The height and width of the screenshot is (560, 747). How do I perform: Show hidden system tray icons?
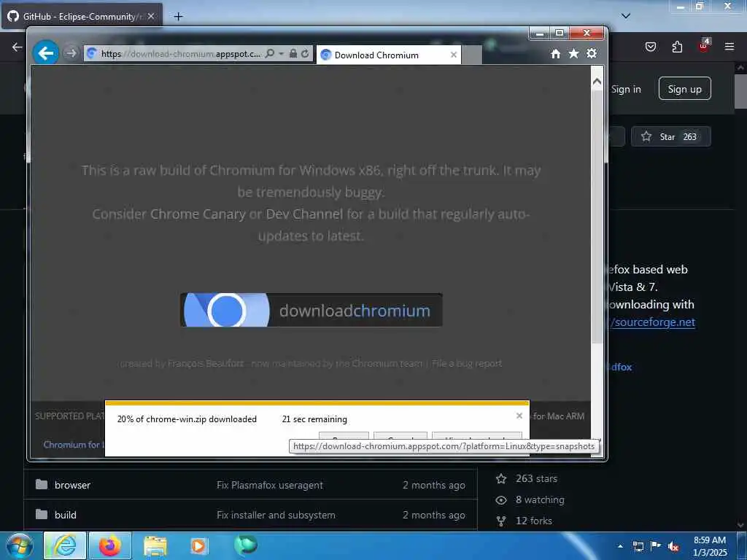click(x=620, y=546)
